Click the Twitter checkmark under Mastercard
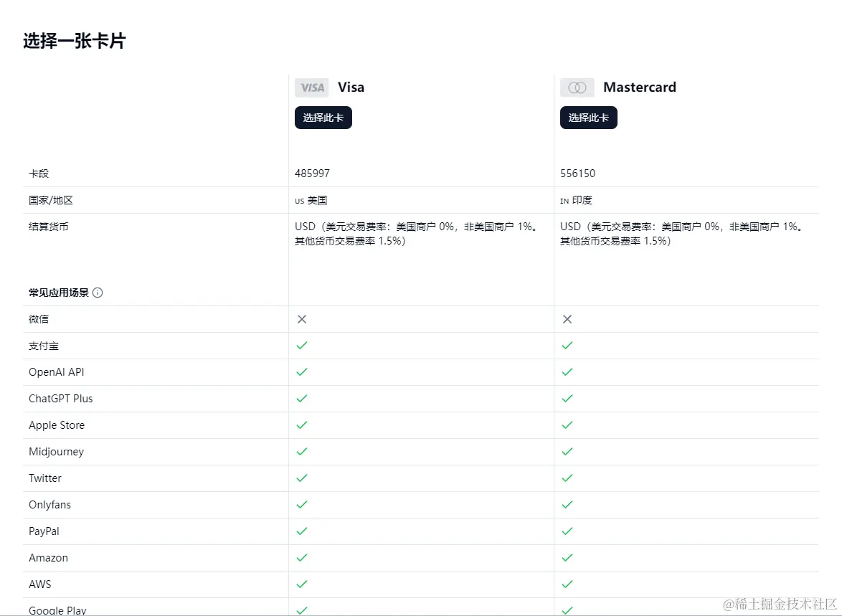 pyautogui.click(x=567, y=478)
